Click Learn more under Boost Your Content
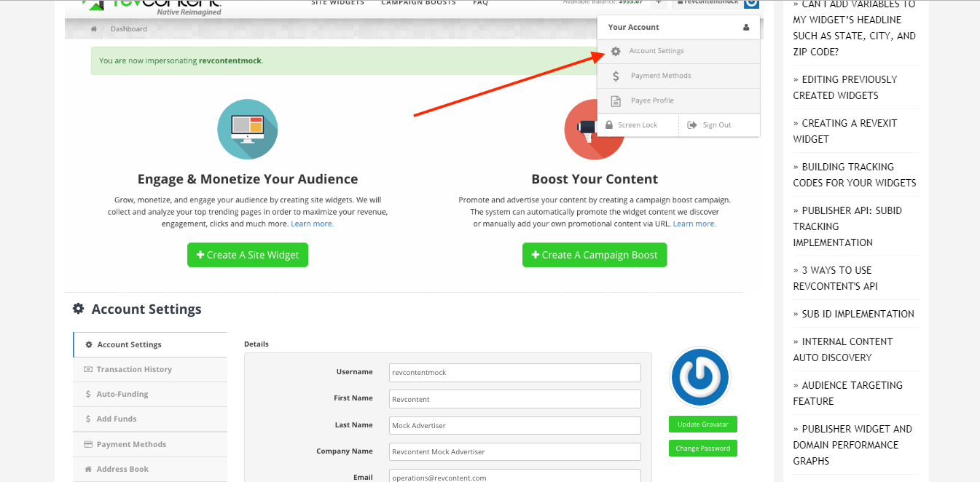The width and height of the screenshot is (980, 482). pos(694,224)
